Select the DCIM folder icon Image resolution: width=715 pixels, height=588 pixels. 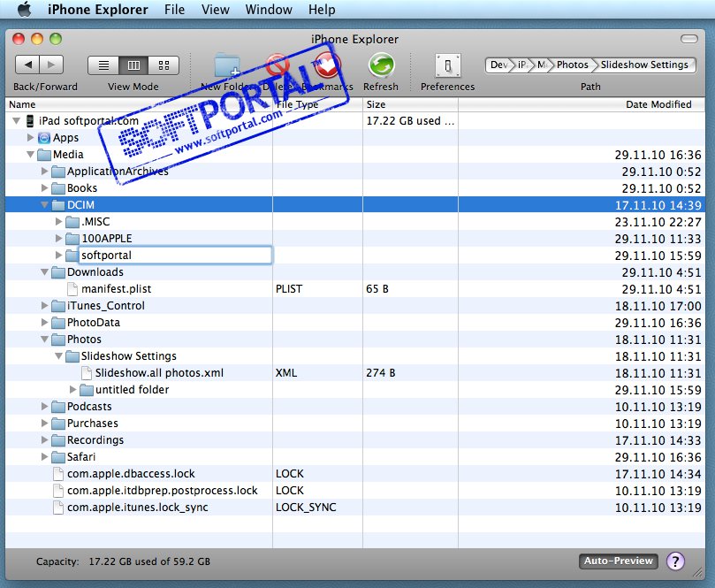tap(58, 205)
